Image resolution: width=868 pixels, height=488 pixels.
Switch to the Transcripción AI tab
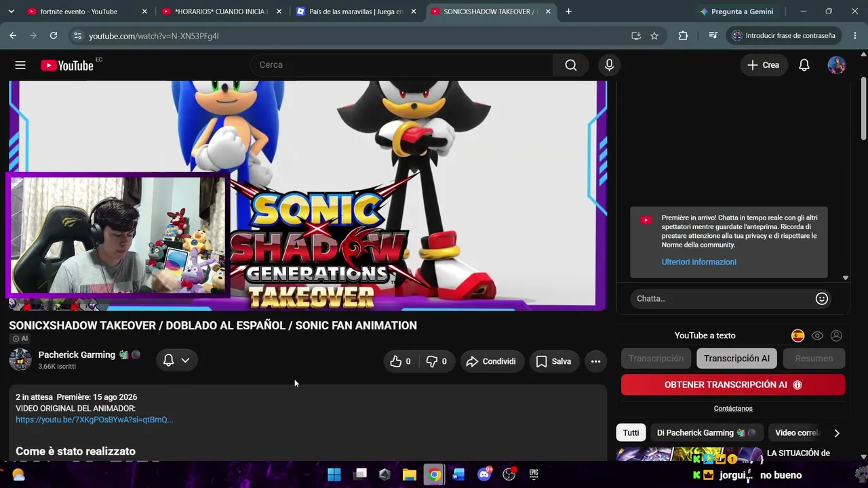click(736, 359)
